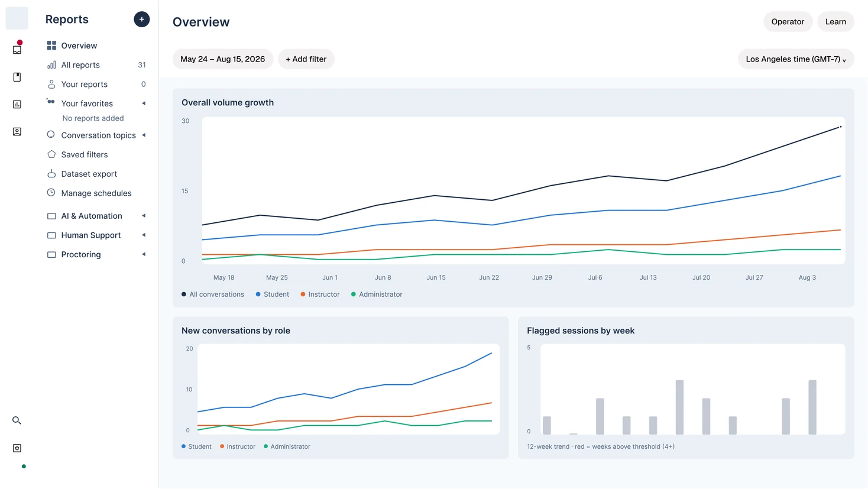Create a new report with plus button
The width and height of the screenshot is (868, 489).
142,20
